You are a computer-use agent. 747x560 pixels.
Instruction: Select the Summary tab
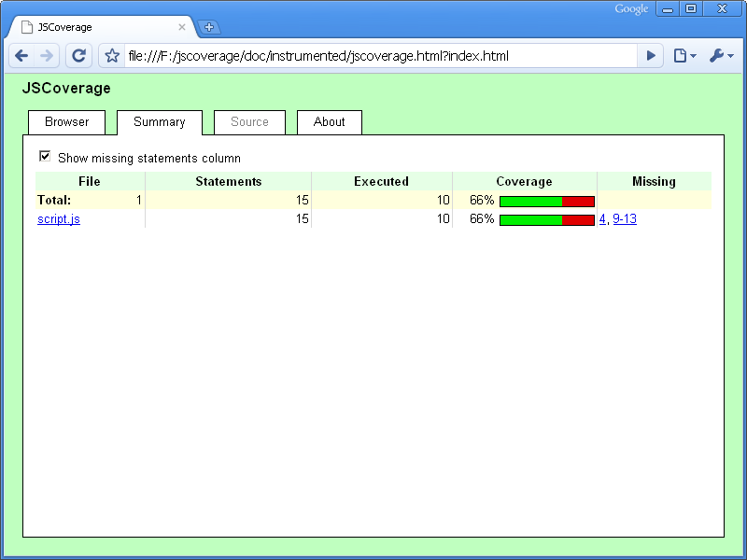[x=160, y=122]
